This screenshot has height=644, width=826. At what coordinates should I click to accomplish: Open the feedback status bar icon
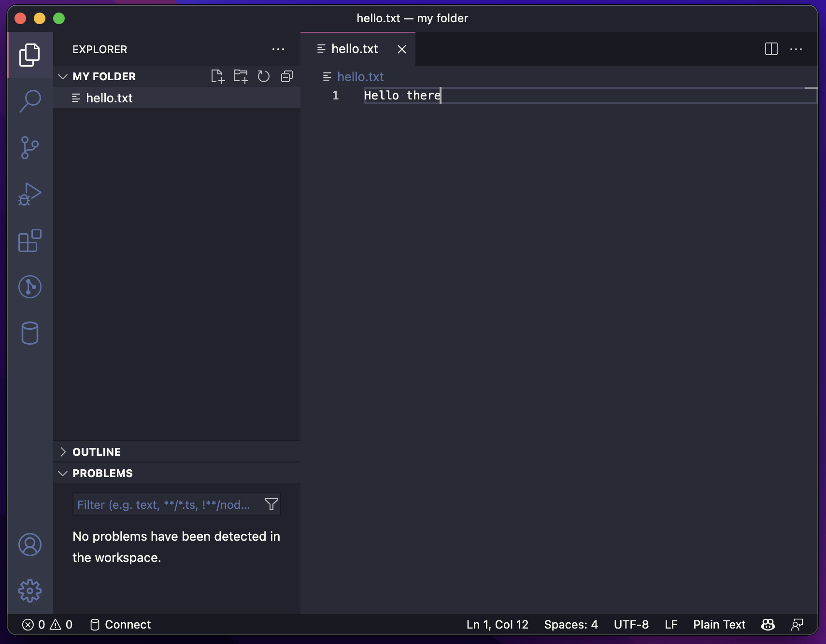pyautogui.click(x=798, y=625)
